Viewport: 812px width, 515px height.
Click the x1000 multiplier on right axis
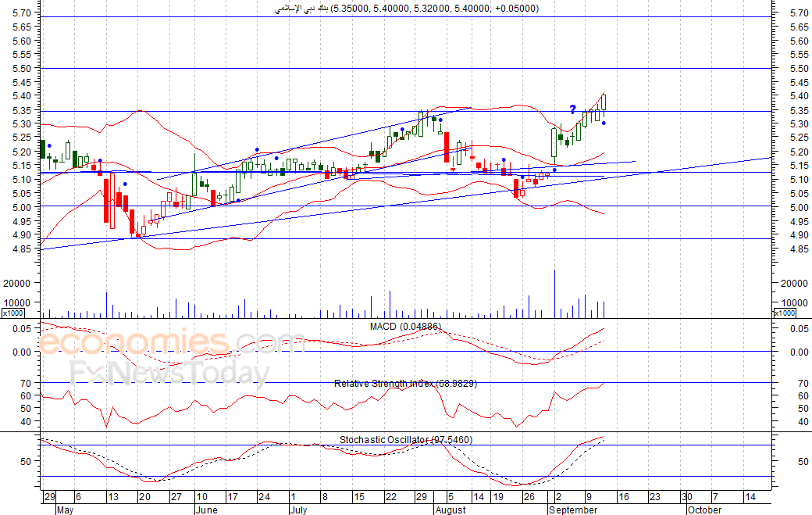(x=785, y=313)
